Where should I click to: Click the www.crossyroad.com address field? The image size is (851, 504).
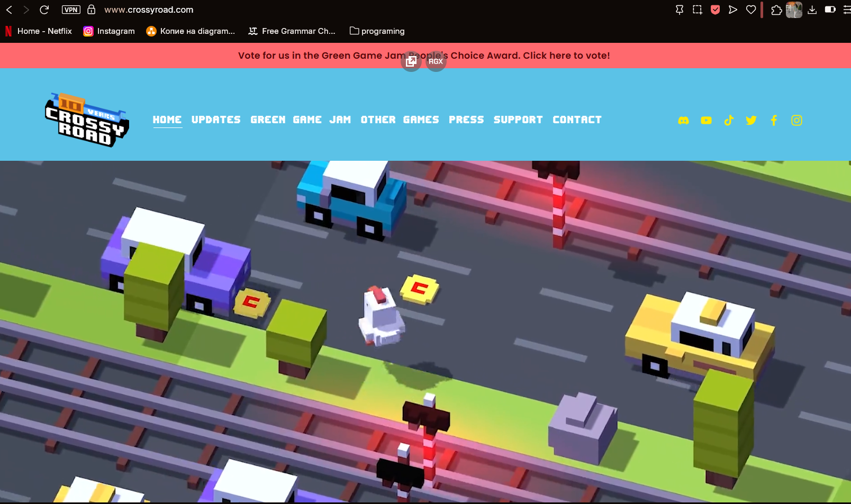149,10
